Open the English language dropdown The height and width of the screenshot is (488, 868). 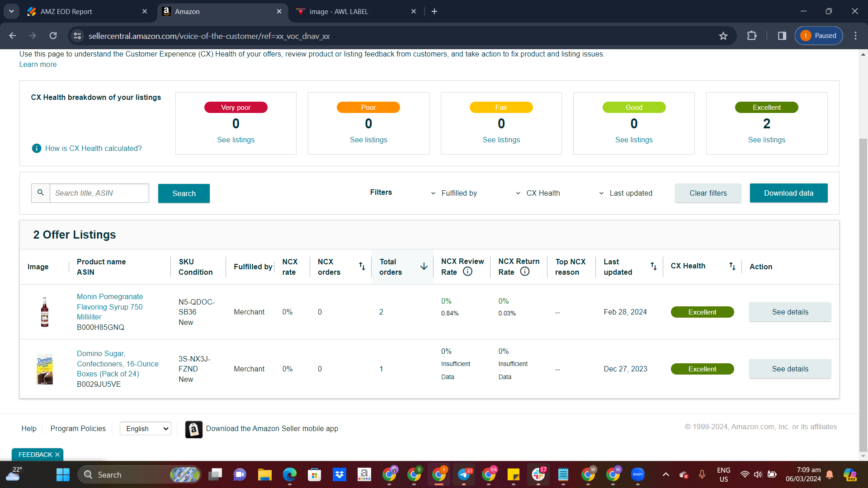146,429
